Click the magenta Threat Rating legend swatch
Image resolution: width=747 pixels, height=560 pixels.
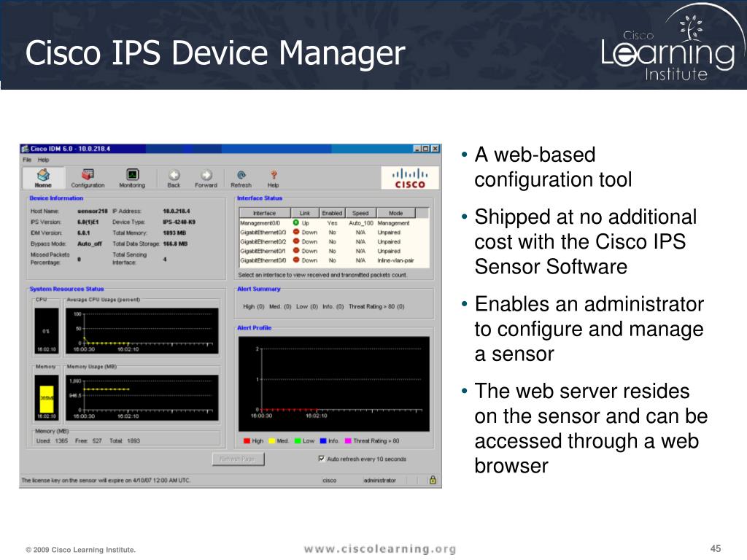(348, 441)
